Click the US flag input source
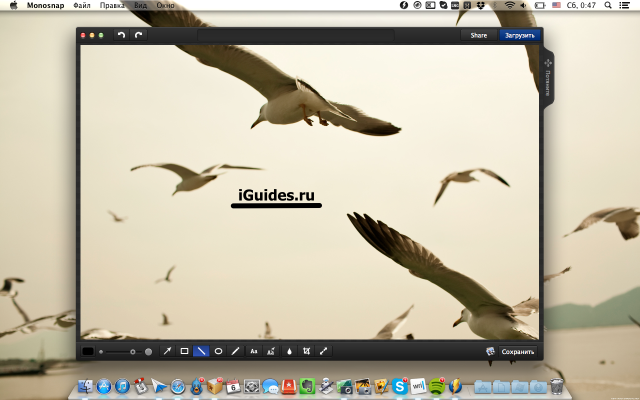Image resolution: width=640 pixels, height=400 pixels. [x=556, y=5]
